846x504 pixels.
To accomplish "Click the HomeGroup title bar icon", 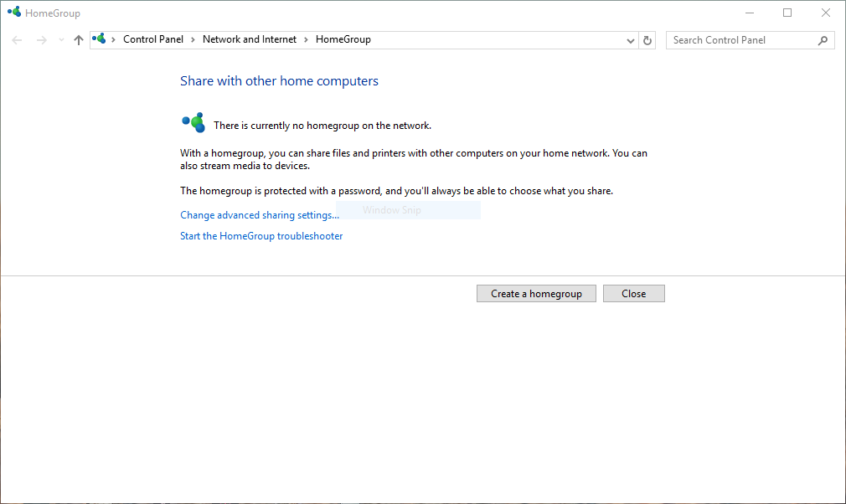I will [14, 12].
